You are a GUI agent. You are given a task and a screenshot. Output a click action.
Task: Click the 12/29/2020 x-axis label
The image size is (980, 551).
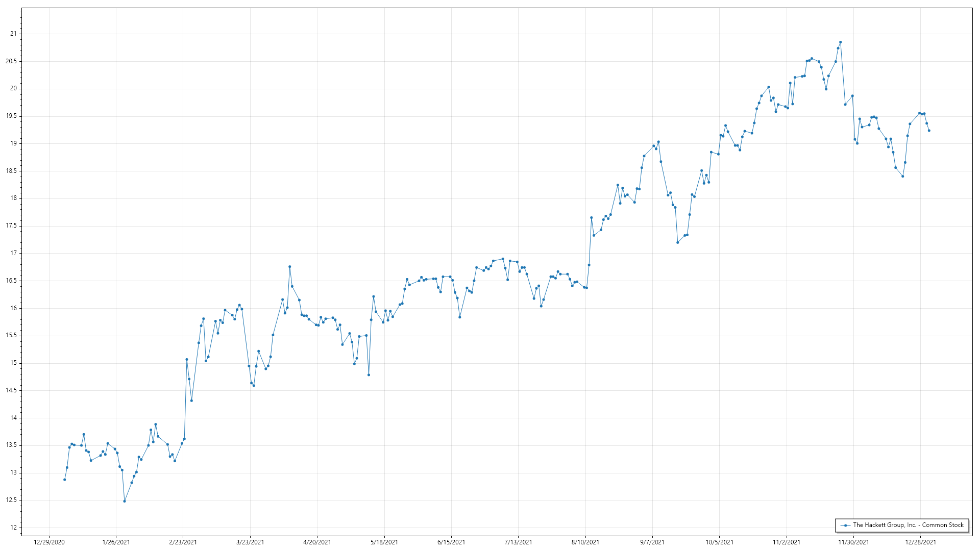tap(49, 542)
